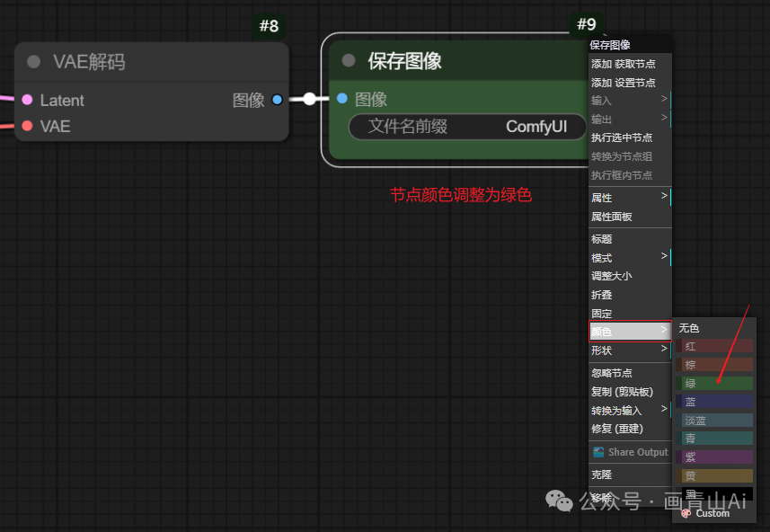Choose 执行选中节点 in context menu
Screen dimensions: 770x532
(630, 137)
